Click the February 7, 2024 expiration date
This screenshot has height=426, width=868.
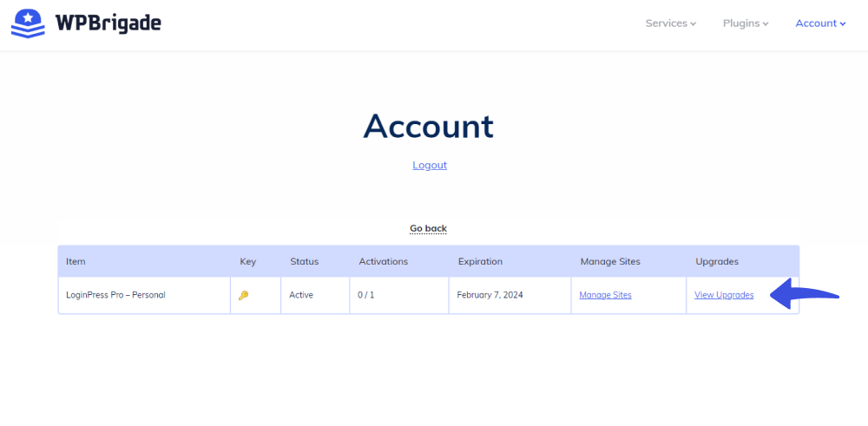(490, 295)
